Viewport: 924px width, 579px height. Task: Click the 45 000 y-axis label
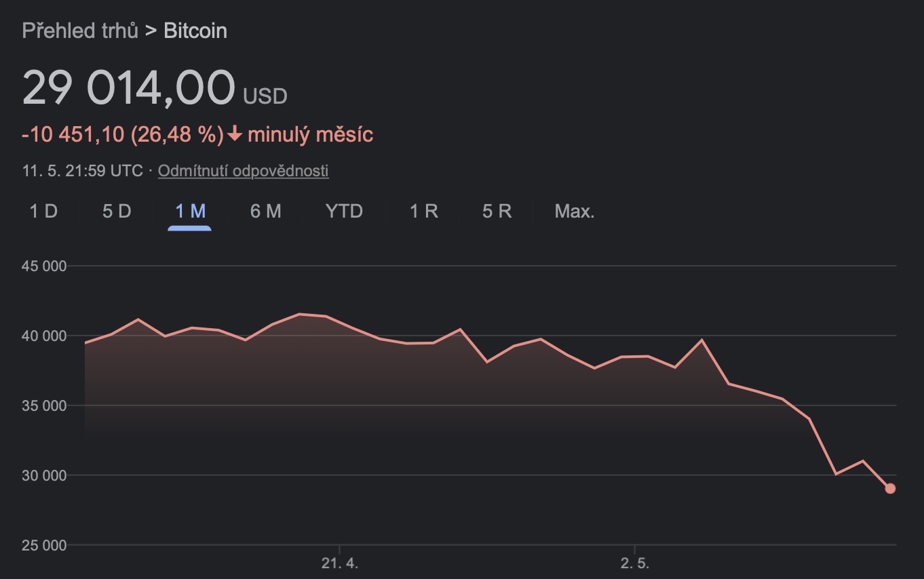click(44, 266)
